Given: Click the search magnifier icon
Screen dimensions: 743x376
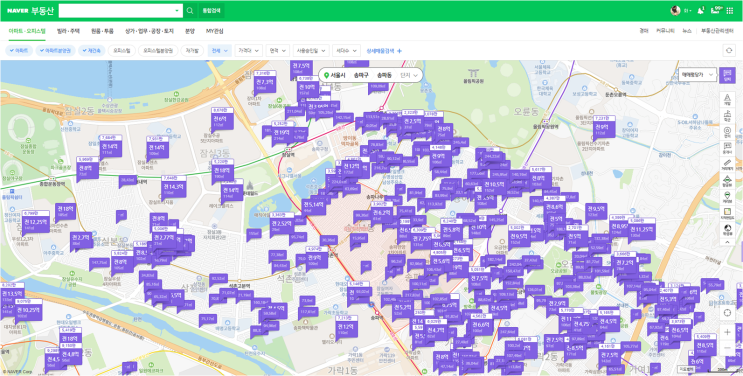Looking at the screenshot, I should tap(190, 10).
